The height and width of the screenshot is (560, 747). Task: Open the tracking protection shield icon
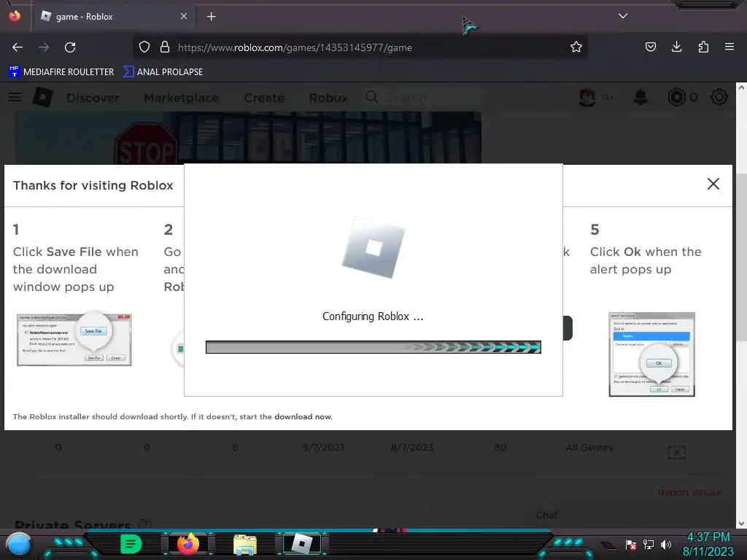click(144, 47)
